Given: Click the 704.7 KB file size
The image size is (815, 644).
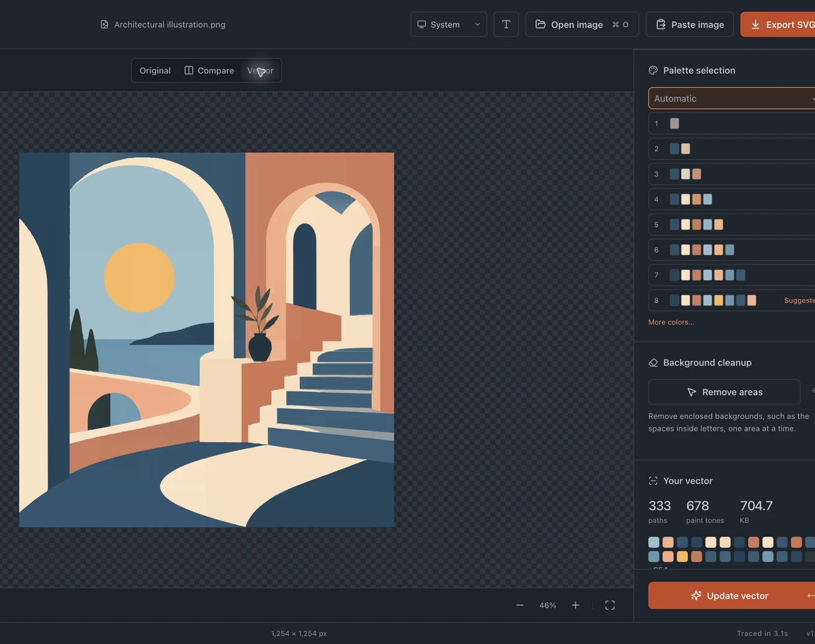Looking at the screenshot, I should [756, 506].
